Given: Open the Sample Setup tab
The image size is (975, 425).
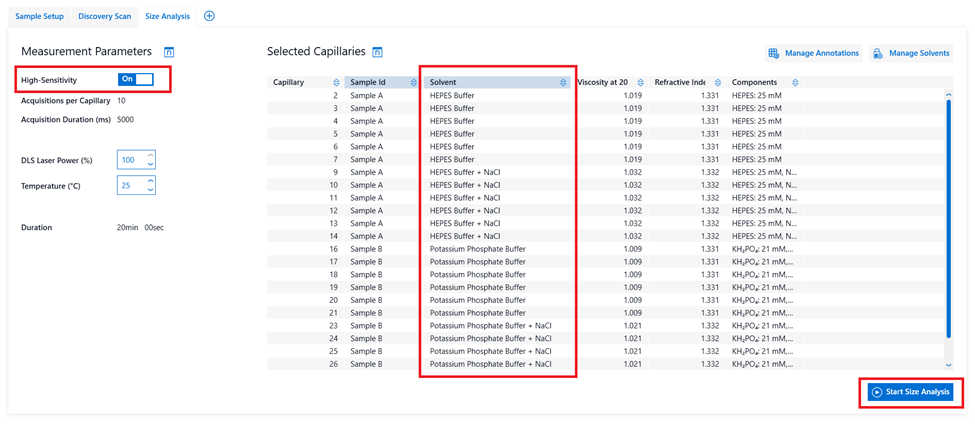Looking at the screenshot, I should 39,16.
